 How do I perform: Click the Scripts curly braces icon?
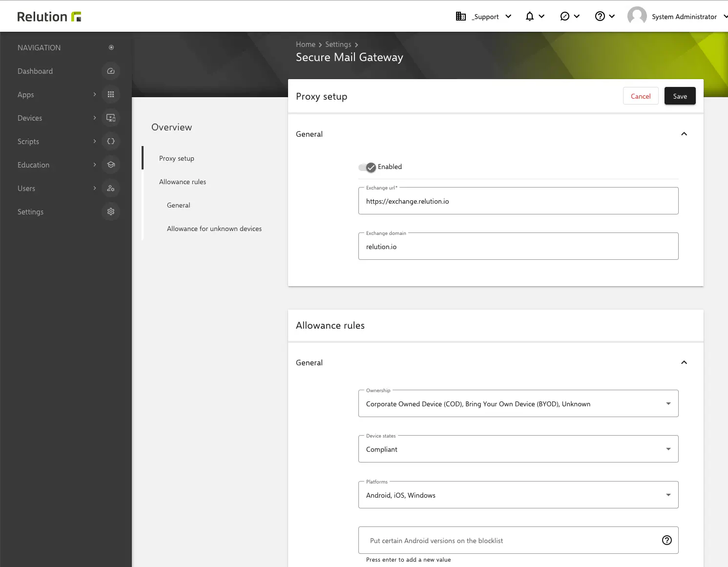111,141
